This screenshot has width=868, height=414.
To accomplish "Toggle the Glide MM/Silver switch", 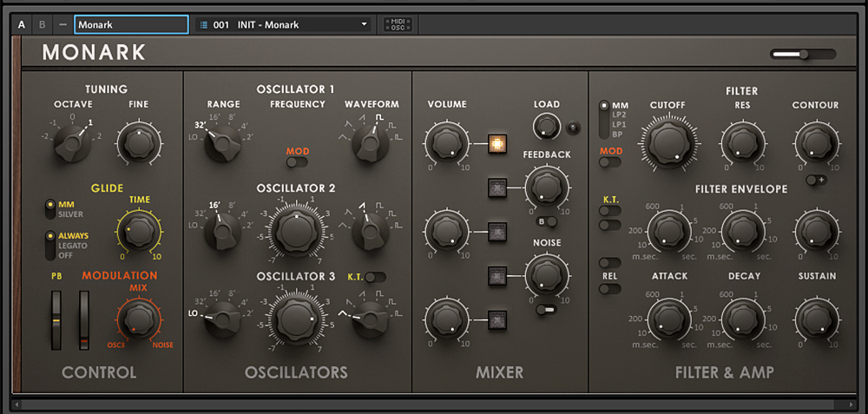I will 50,208.
